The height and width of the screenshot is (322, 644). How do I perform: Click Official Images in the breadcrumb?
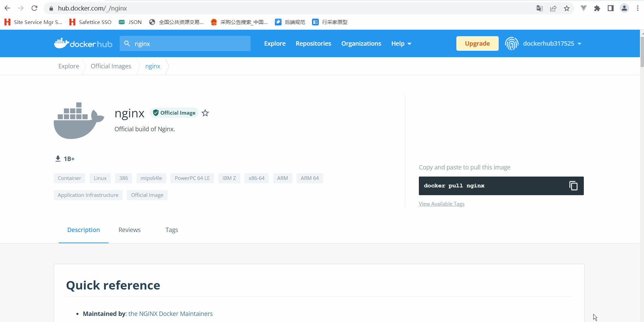point(111,66)
